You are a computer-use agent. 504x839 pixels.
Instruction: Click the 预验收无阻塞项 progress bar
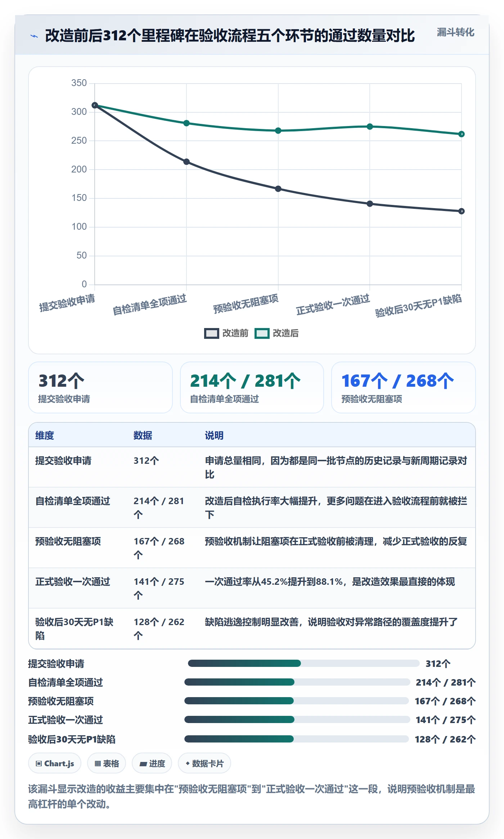pyautogui.click(x=297, y=701)
